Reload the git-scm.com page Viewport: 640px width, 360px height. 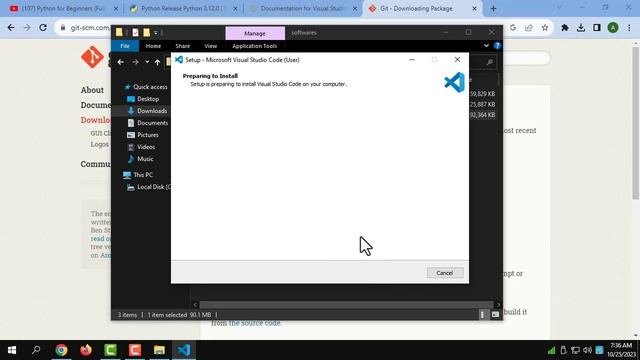43,27
